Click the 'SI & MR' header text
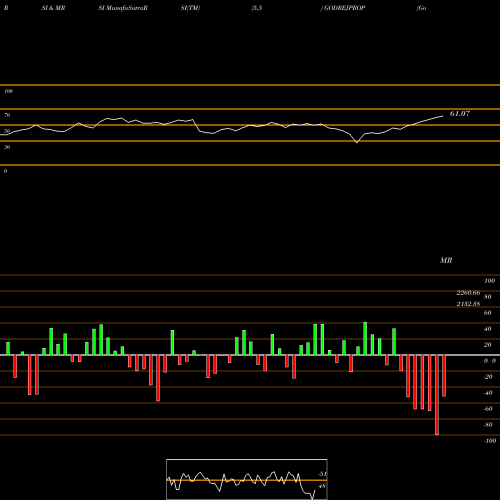Image resolution: width=500 pixels, height=500 pixels. pos(53,8)
